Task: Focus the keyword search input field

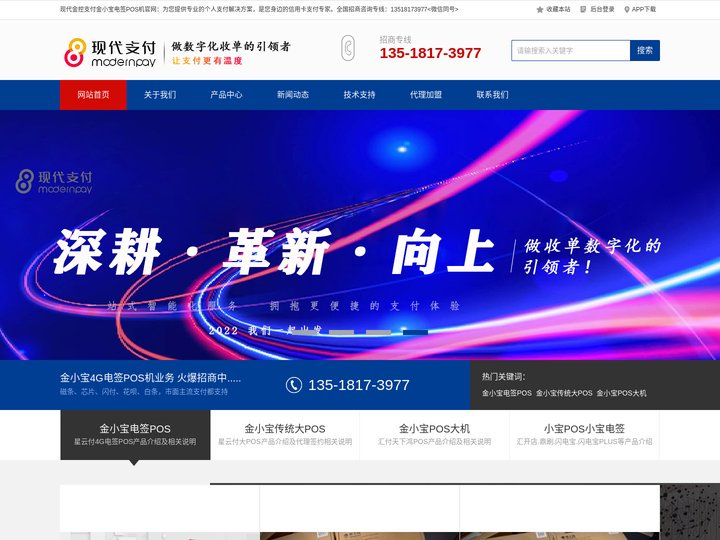Action: click(x=571, y=51)
